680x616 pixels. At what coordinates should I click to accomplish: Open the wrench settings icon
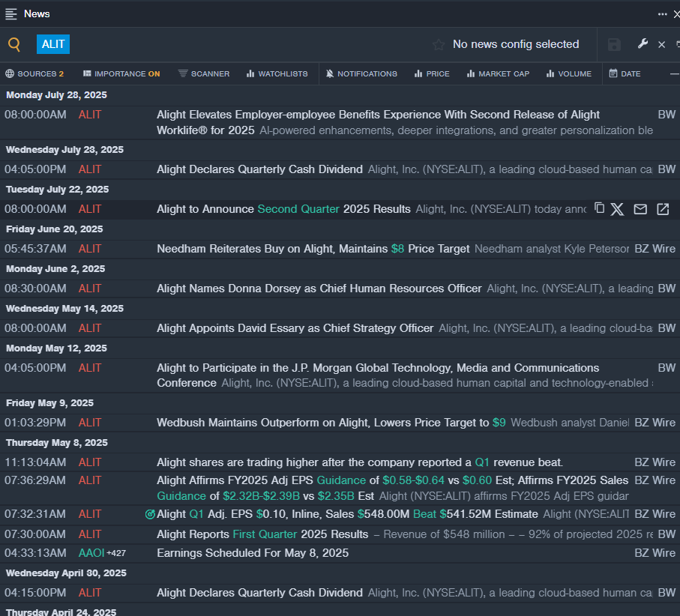643,43
